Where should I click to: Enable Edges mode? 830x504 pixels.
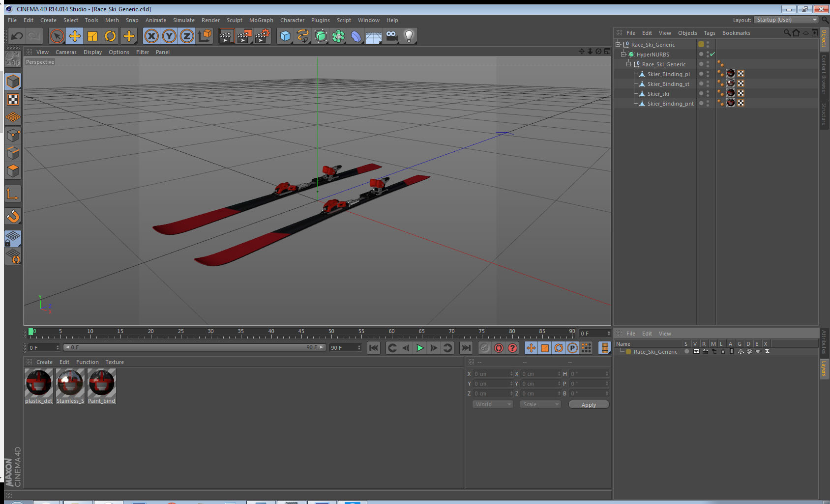13,153
